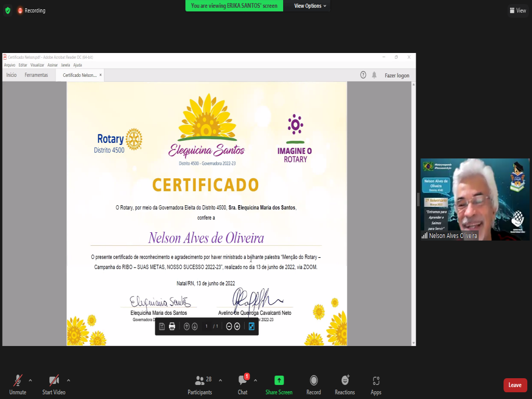This screenshot has width=532, height=399.
Task: Click the screen-sharing notification banner
Action: [x=234, y=6]
